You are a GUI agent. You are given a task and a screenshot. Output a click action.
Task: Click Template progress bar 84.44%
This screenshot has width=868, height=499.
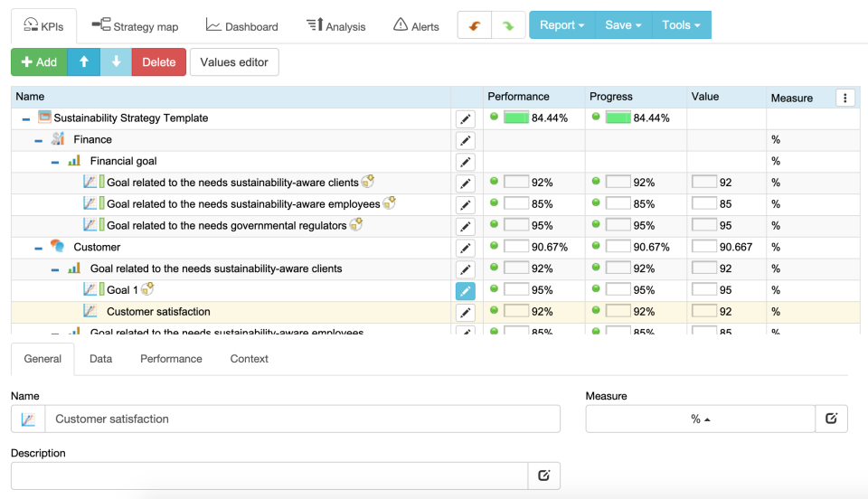coord(618,118)
